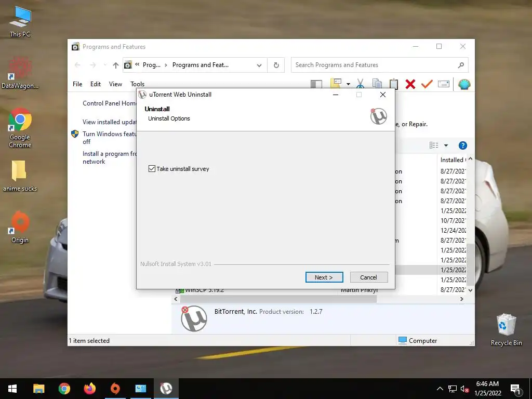532x399 pixels.
Task: Open File menu in Programs and Features
Action: 77,84
